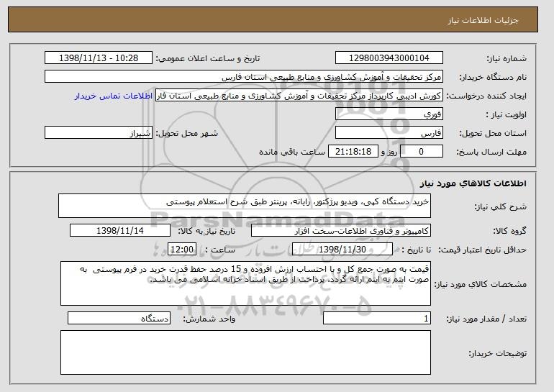
Task: Click the label مشخصات کالای مورد نیاز
Action: tap(480, 284)
